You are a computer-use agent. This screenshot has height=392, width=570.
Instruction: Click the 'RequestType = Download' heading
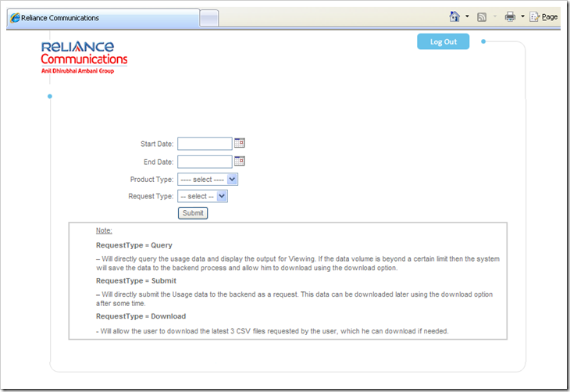point(141,316)
